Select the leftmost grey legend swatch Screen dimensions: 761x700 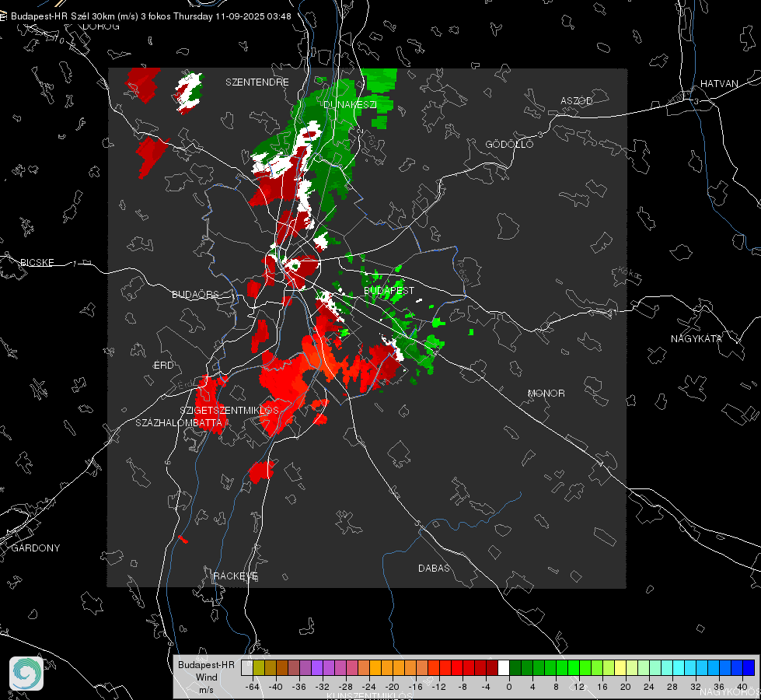[247, 668]
